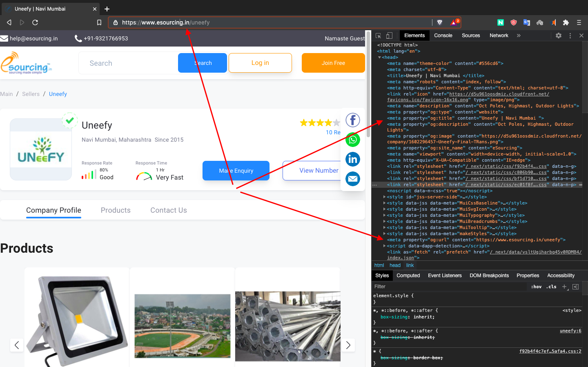Switch to the Console tab in DevTools
This screenshot has height=367, width=588.
point(443,36)
